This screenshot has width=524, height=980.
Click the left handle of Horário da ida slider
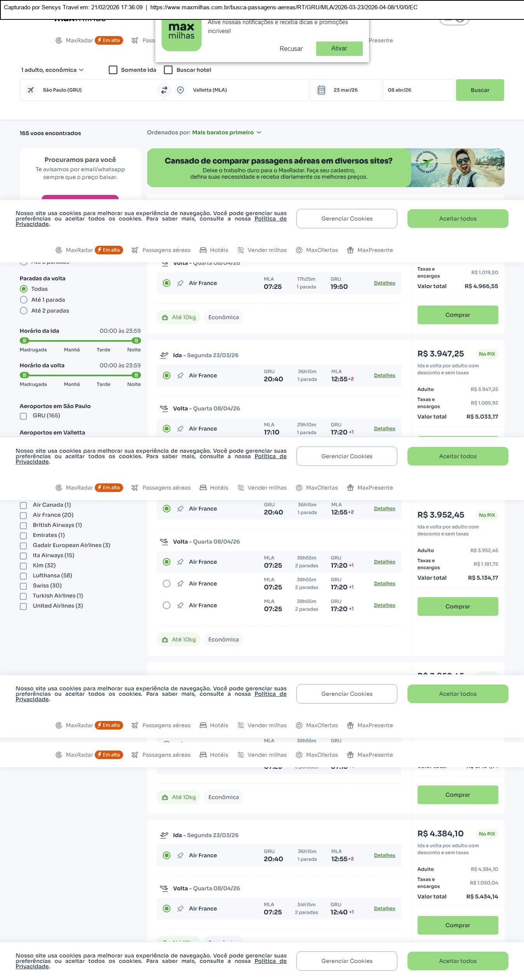[x=24, y=341]
